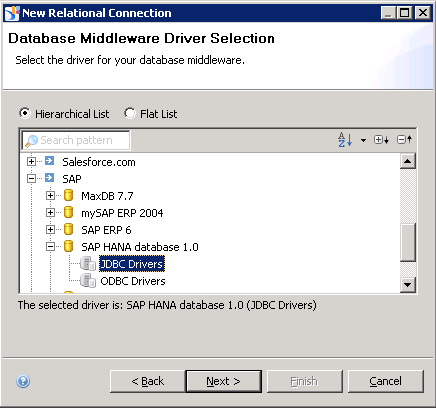The height and width of the screenshot is (408, 436).
Task: Collapse the SAP tree node
Action: pyautogui.click(x=31, y=179)
